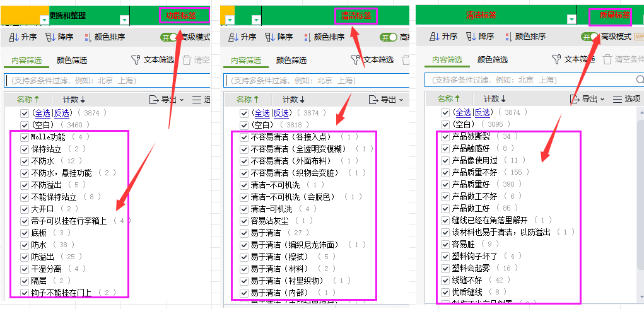Uncheck the Molle功能 checkbox
The height and width of the screenshot is (309, 644).
25,137
